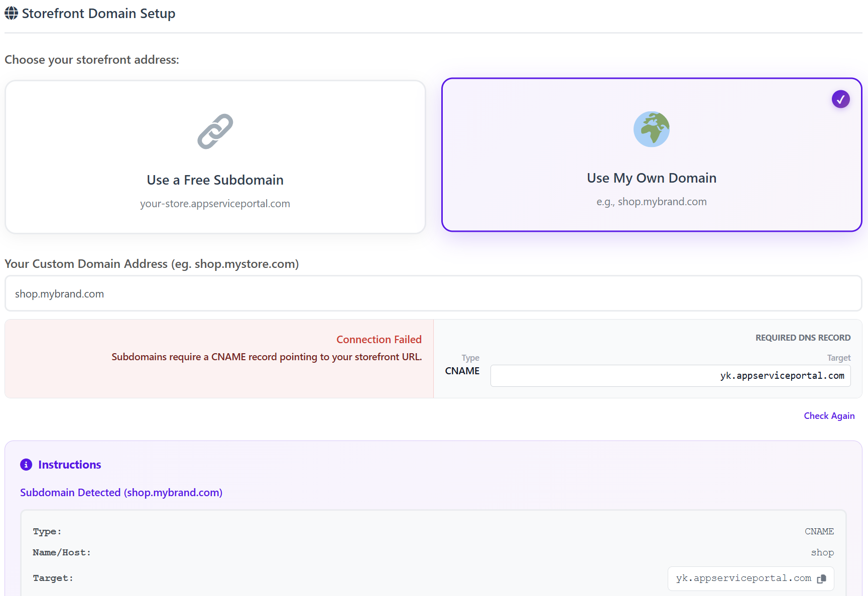Click the purple checkmark badge
This screenshot has width=868, height=596.
840,99
